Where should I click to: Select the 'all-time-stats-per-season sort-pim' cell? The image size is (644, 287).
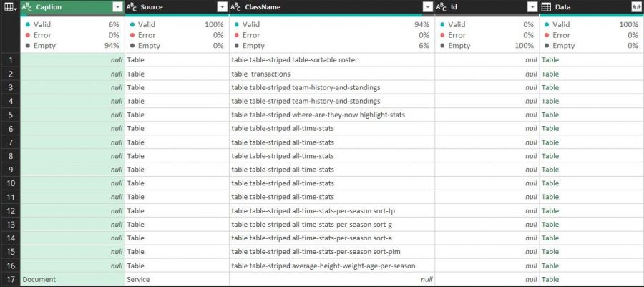[332, 252]
